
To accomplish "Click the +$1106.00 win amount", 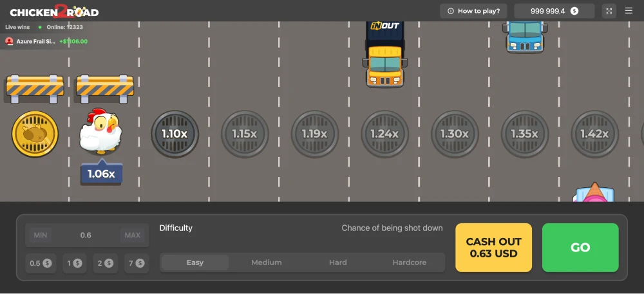I will pos(73,41).
